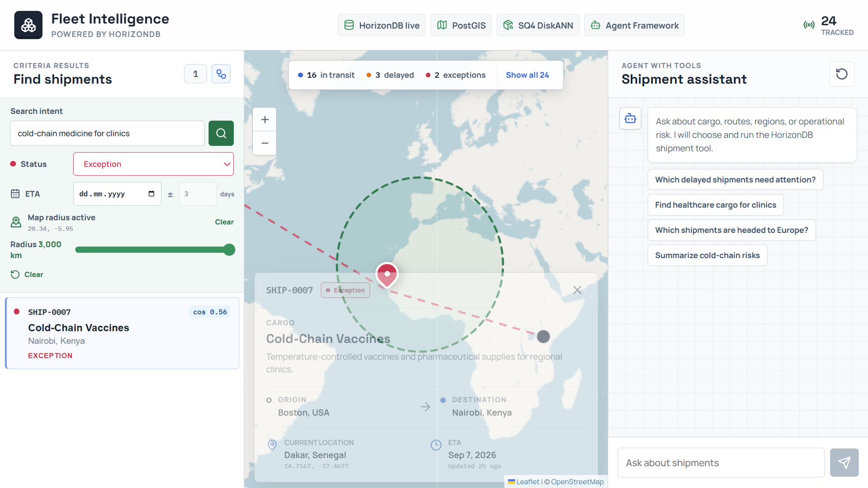Click the grey destination marker near Nairobi
868x488 pixels.
(543, 337)
